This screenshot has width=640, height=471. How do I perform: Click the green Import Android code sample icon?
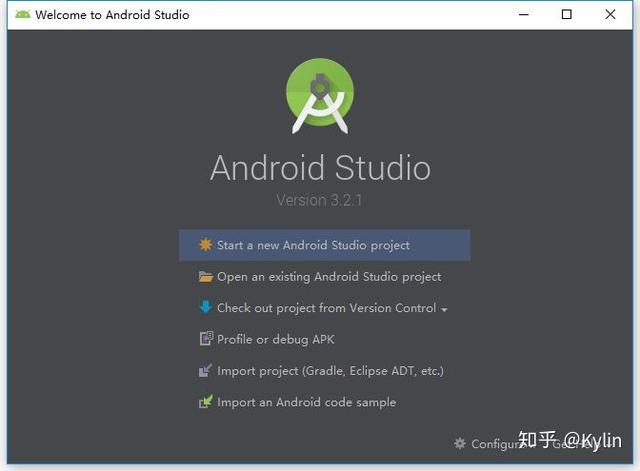(205, 402)
